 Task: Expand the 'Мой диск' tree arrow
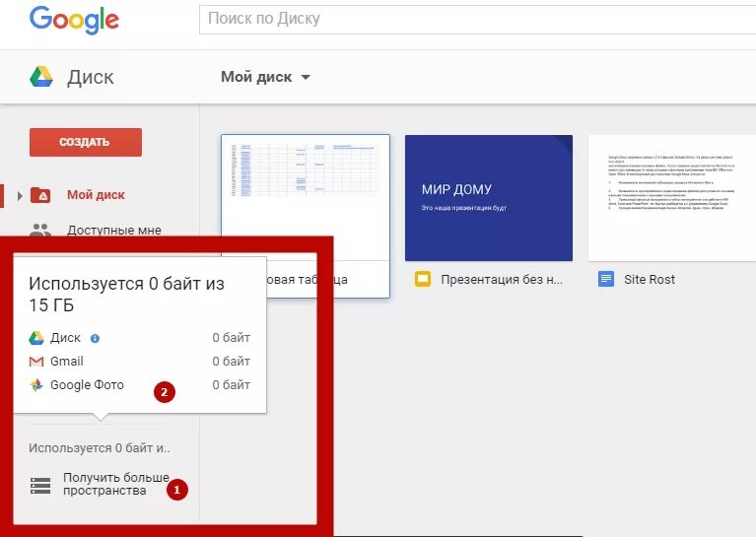[20, 196]
